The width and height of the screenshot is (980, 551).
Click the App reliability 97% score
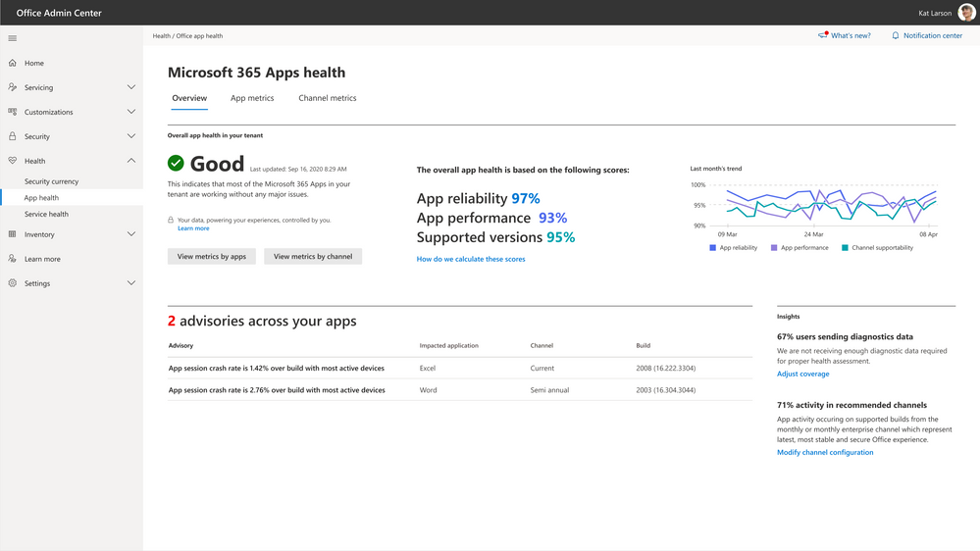pos(478,199)
